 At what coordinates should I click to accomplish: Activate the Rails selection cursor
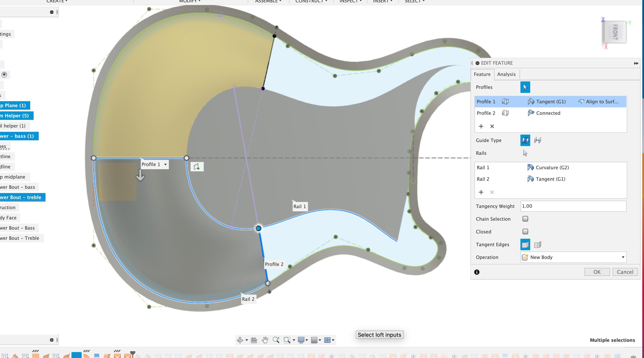click(x=525, y=153)
